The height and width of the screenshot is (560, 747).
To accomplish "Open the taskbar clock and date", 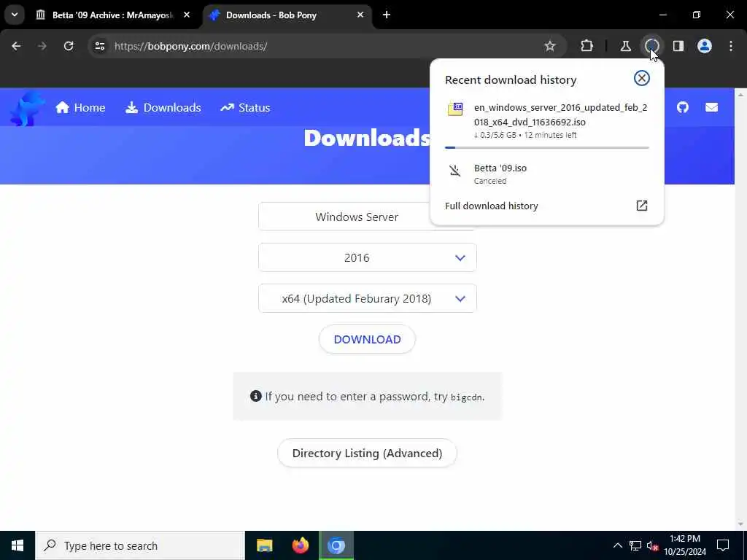I will [x=685, y=545].
